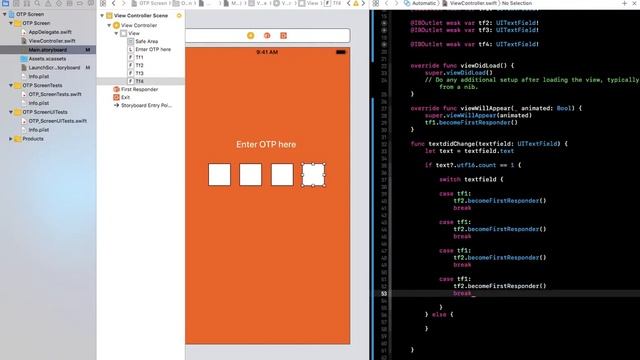Click the outlet connection circle beside tf2
Screen dimensions: 640x360
point(384,23)
